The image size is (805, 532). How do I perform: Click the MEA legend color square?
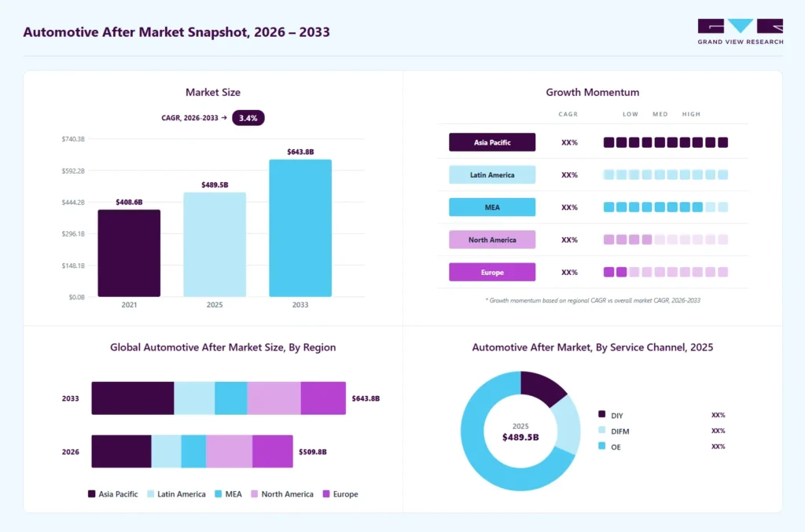pyautogui.click(x=219, y=494)
